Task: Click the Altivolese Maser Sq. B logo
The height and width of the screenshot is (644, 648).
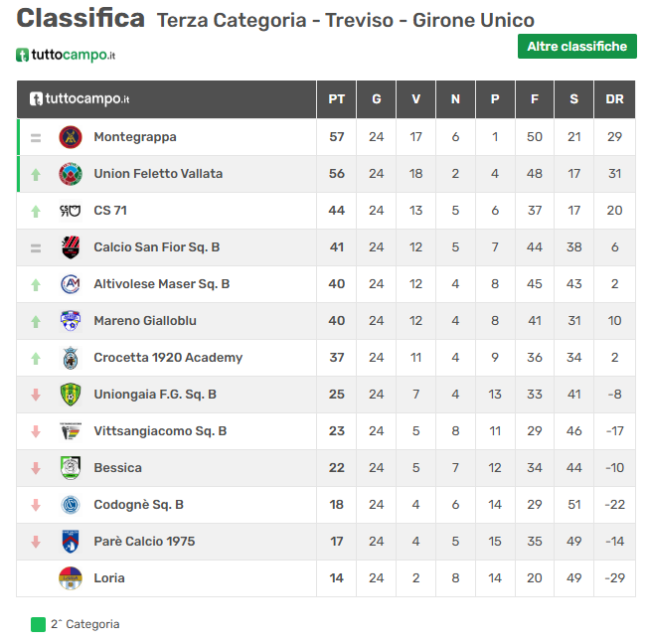Action: (x=71, y=284)
